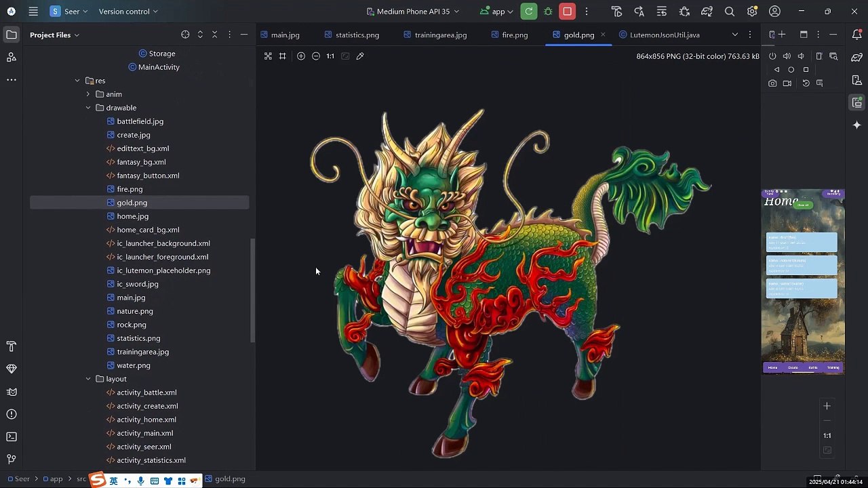868x488 pixels.
Task: Select water.png in the project tree
Action: pyautogui.click(x=134, y=365)
